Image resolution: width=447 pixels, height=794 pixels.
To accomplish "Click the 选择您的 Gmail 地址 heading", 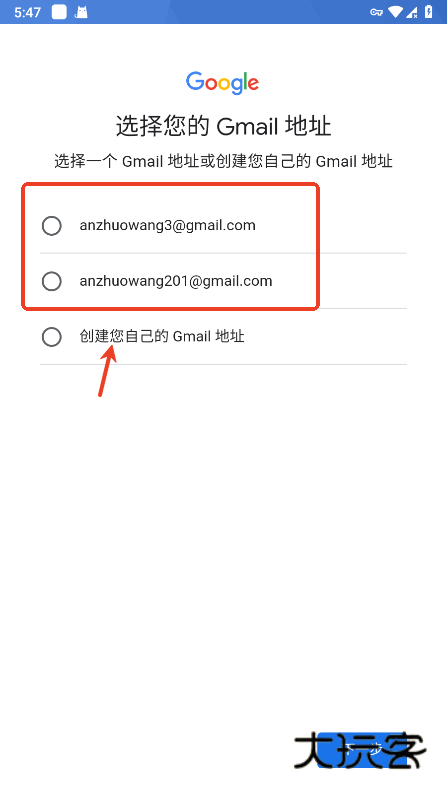I will click(x=223, y=126).
